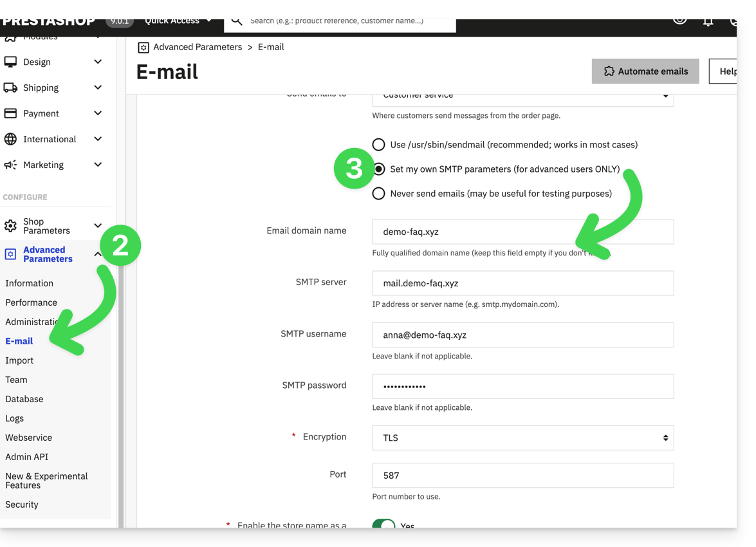Open the Quick Access dropdown
Viewport: 756px width, 547px height.
coord(178,21)
